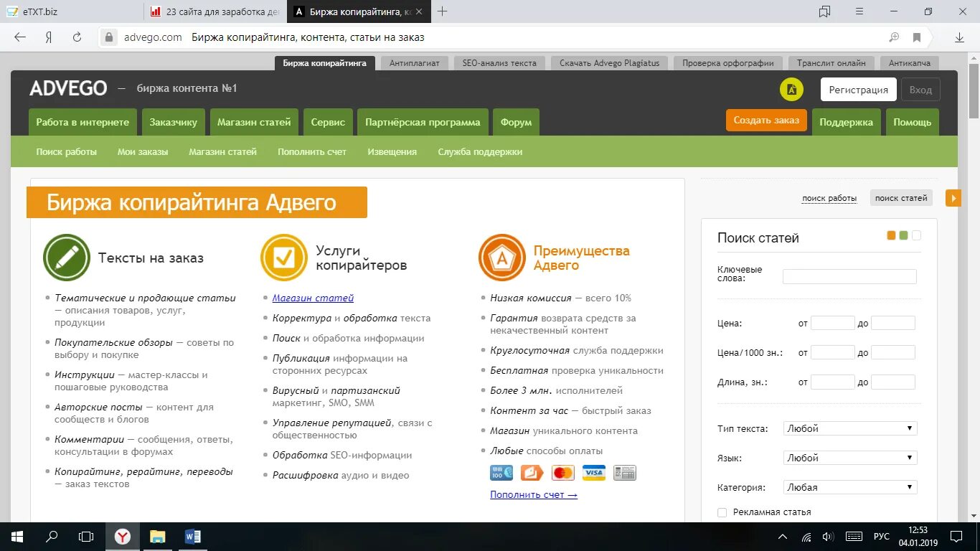
Task: Open the 'Проверка орфографии' tab
Action: click(x=728, y=63)
